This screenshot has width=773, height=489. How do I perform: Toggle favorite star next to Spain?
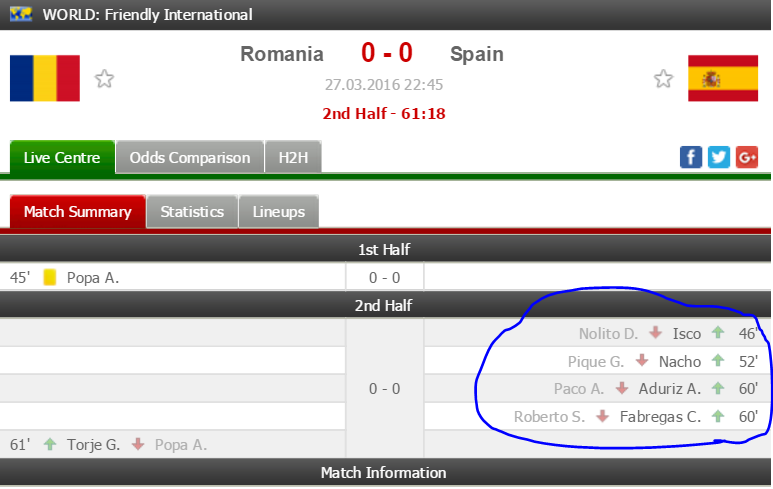(663, 79)
